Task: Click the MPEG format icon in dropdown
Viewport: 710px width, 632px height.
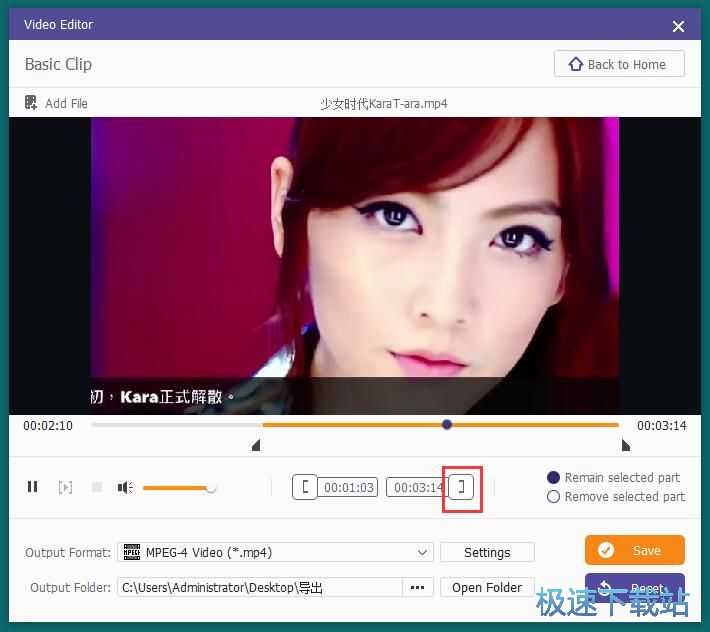Action: click(x=132, y=552)
